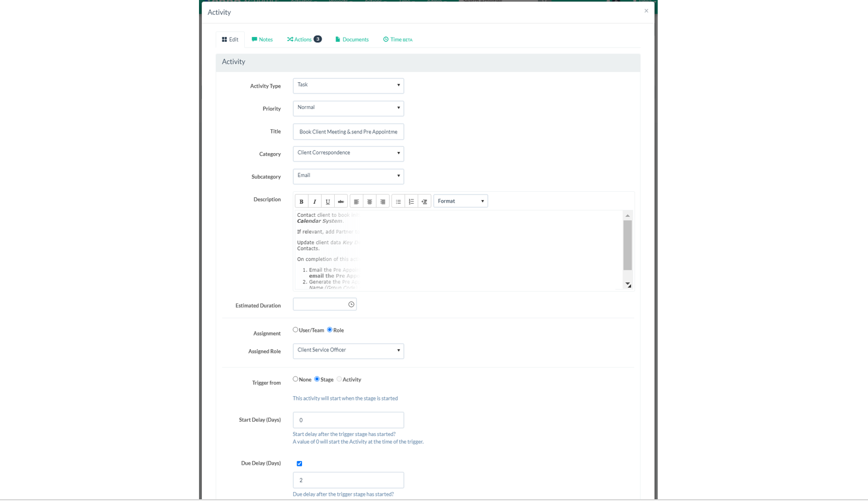
Task: Apply italic formatting in description
Action: tap(315, 202)
